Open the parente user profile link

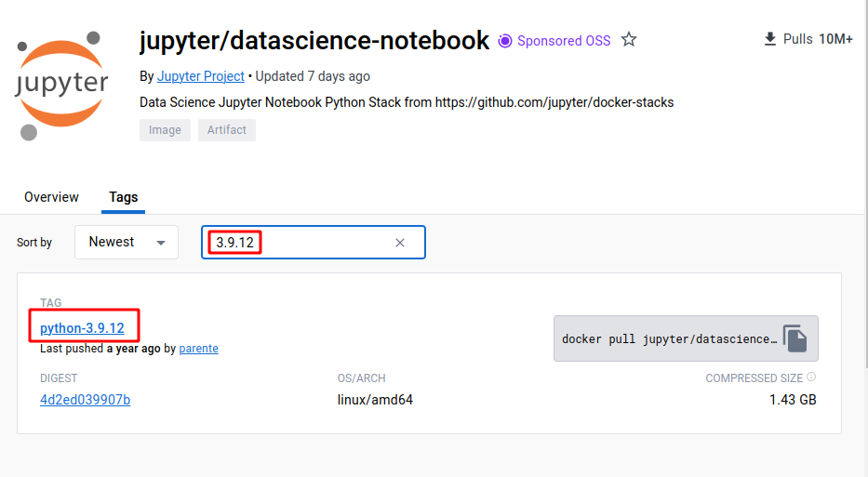tap(199, 349)
